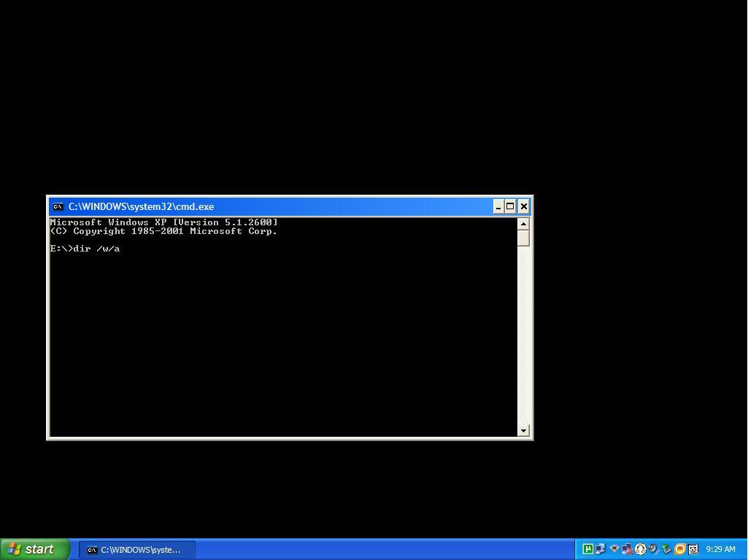This screenshot has width=748, height=560.
Task: Click the 'Microsoft Windows XP [Version 5.1.2600]' line
Action: [163, 222]
